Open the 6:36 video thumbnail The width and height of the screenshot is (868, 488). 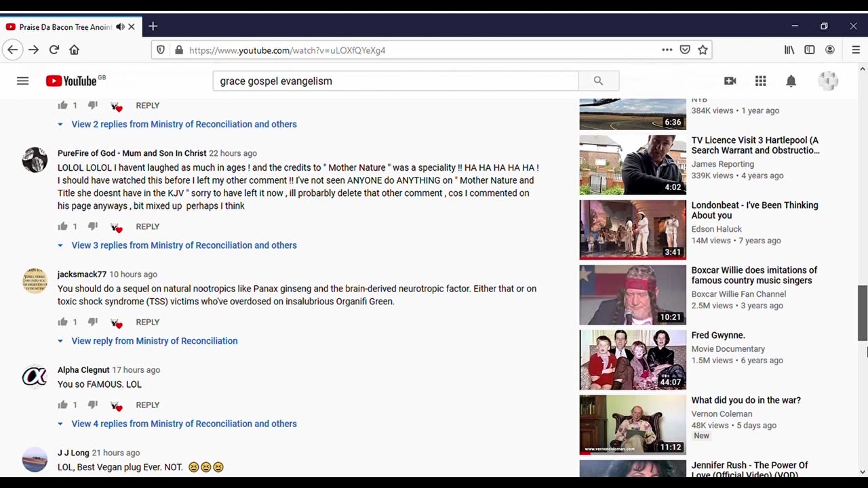point(633,114)
